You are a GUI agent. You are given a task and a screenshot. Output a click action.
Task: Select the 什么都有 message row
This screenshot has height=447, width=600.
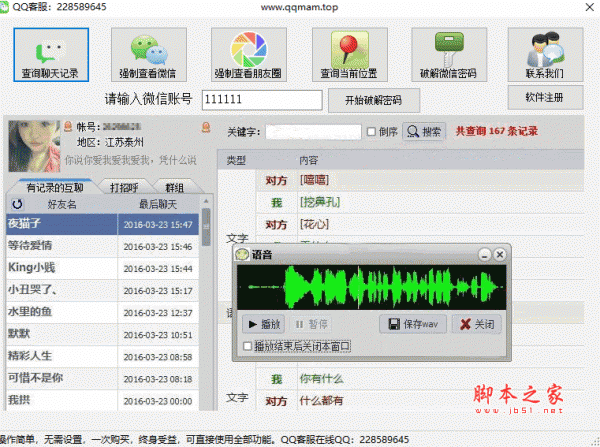tap(420, 401)
